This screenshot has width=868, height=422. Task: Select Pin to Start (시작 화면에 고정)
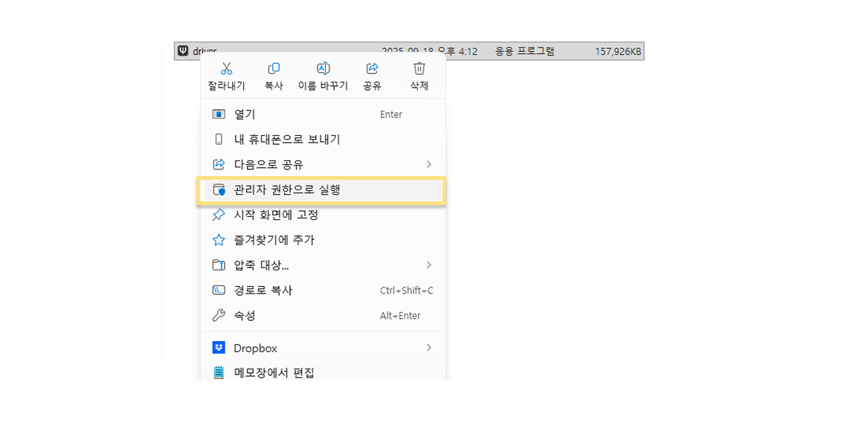(276, 215)
